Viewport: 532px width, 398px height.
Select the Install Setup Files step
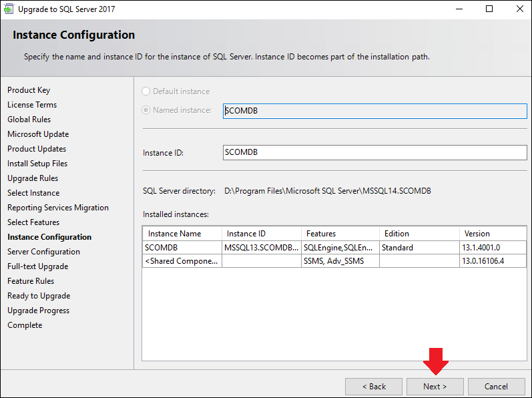[37, 164]
